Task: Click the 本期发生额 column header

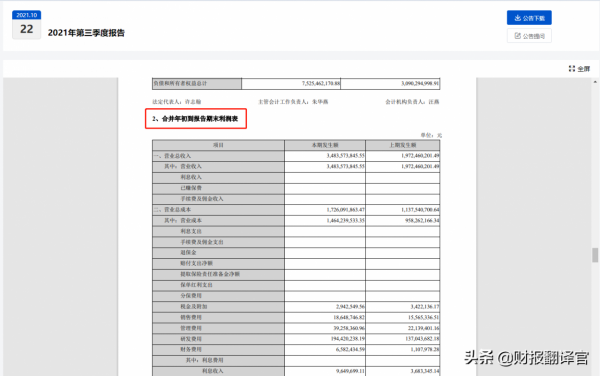Action: coord(325,145)
